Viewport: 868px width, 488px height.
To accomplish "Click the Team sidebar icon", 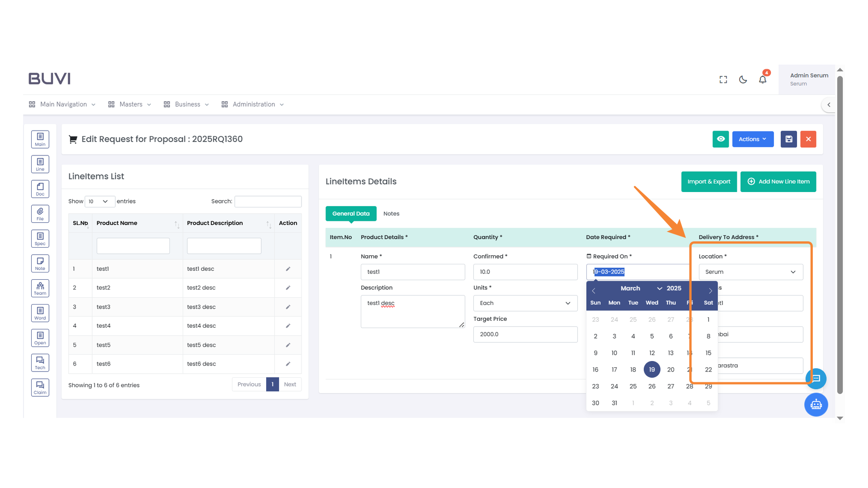I will click(x=40, y=288).
